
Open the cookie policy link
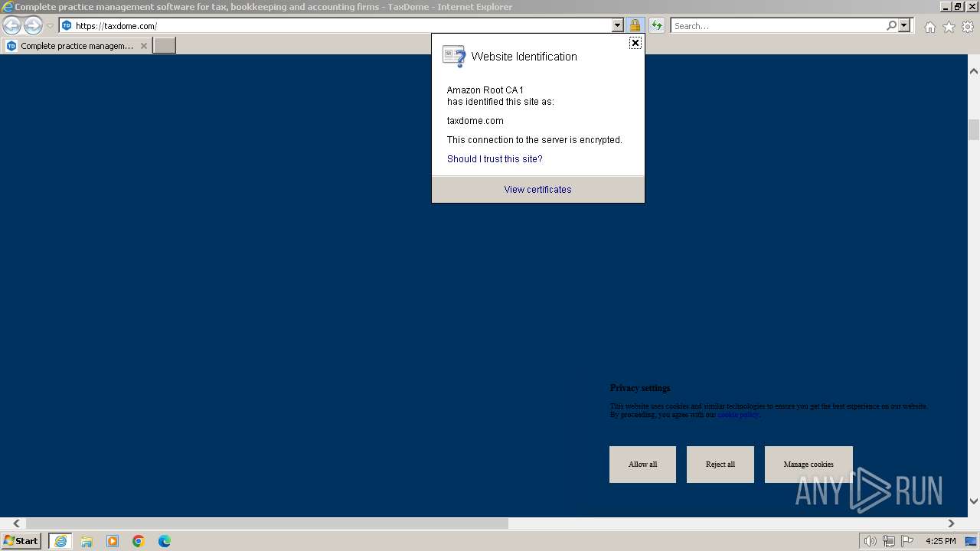[737, 415]
